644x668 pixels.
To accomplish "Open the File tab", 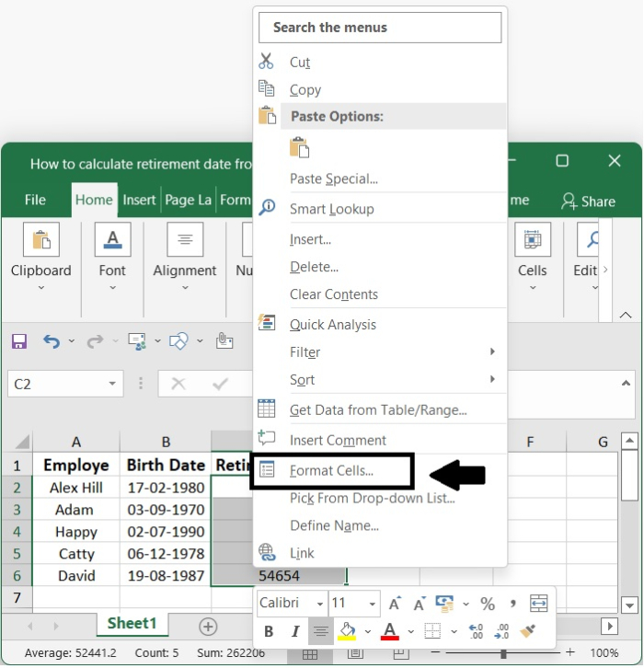I will click(35, 200).
